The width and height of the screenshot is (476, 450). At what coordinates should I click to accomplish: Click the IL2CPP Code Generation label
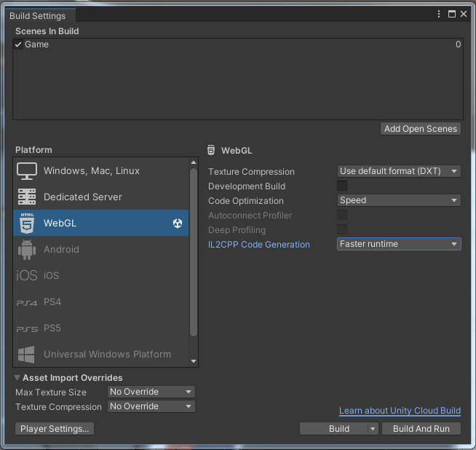259,245
